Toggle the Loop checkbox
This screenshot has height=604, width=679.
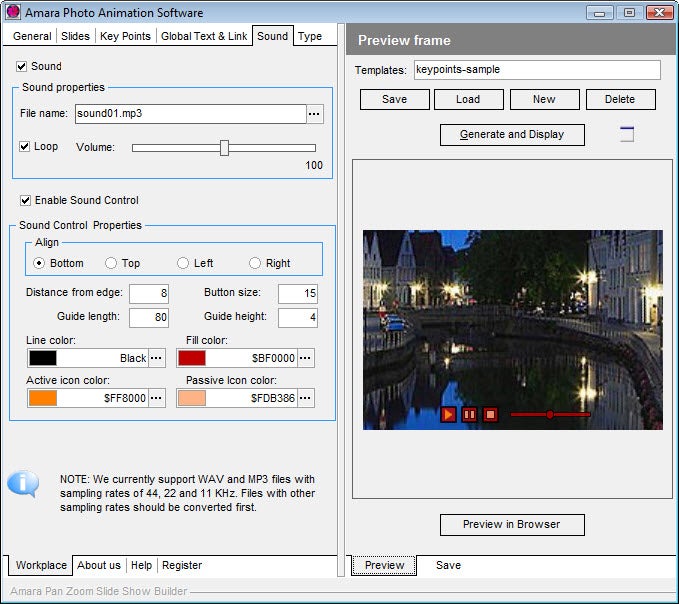(25, 146)
